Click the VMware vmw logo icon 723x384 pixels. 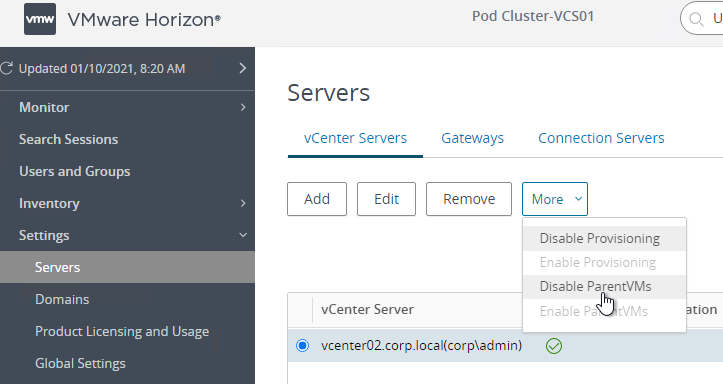coord(40,19)
